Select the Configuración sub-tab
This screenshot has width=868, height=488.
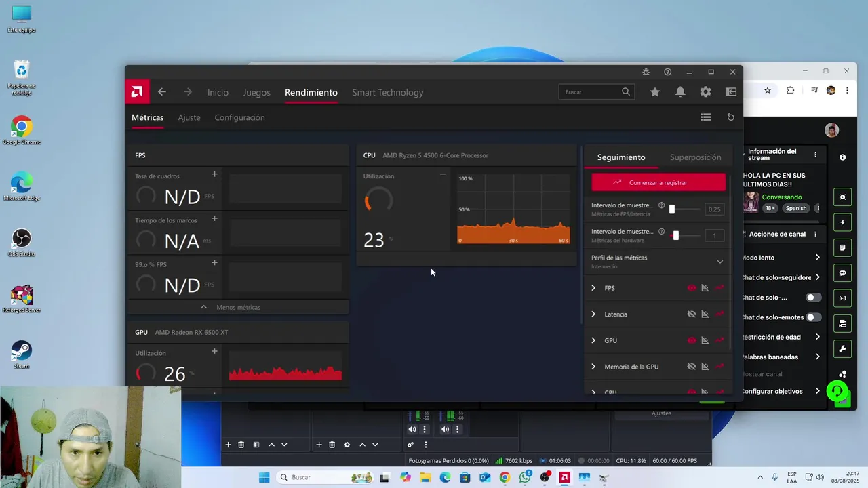[x=239, y=117]
